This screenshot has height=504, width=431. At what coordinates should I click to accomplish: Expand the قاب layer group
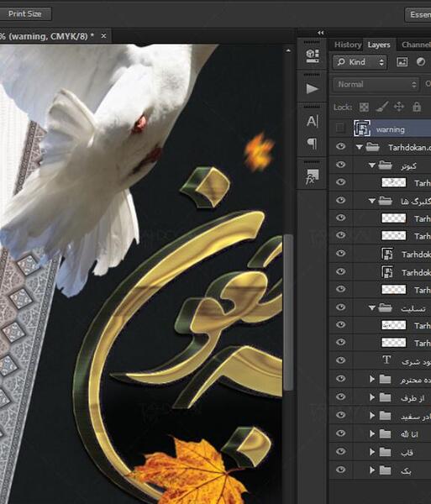372,452
